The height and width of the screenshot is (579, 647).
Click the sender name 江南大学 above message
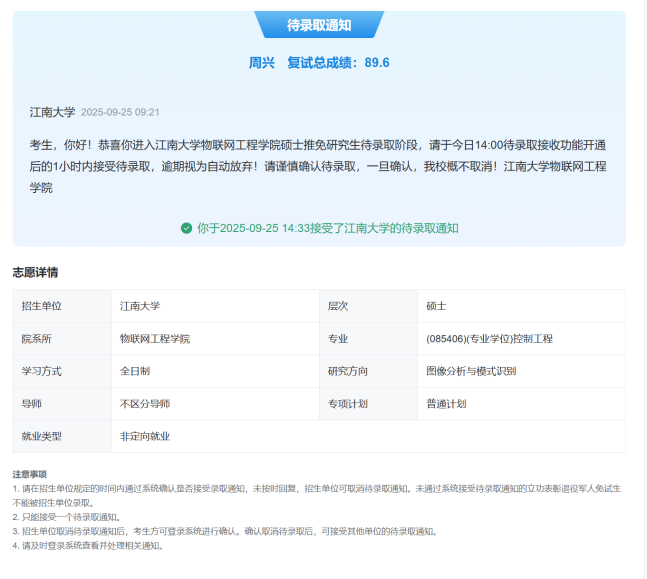tap(52, 112)
